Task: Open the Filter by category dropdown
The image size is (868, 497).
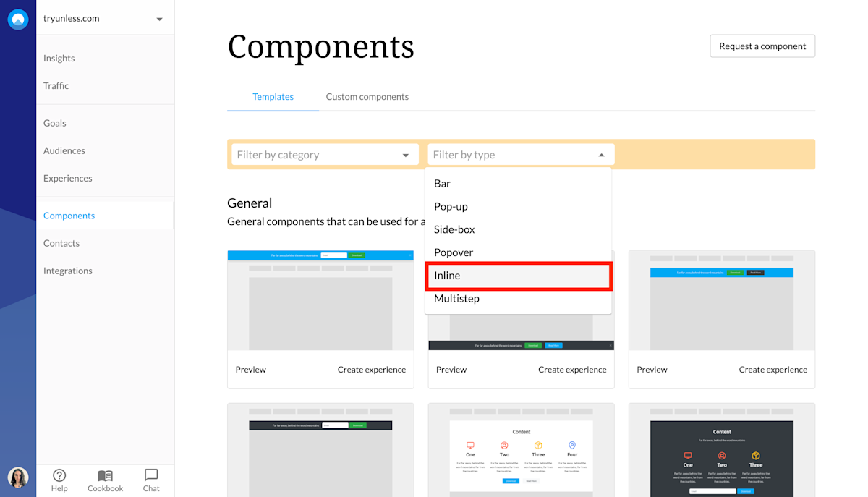Action: pos(324,154)
